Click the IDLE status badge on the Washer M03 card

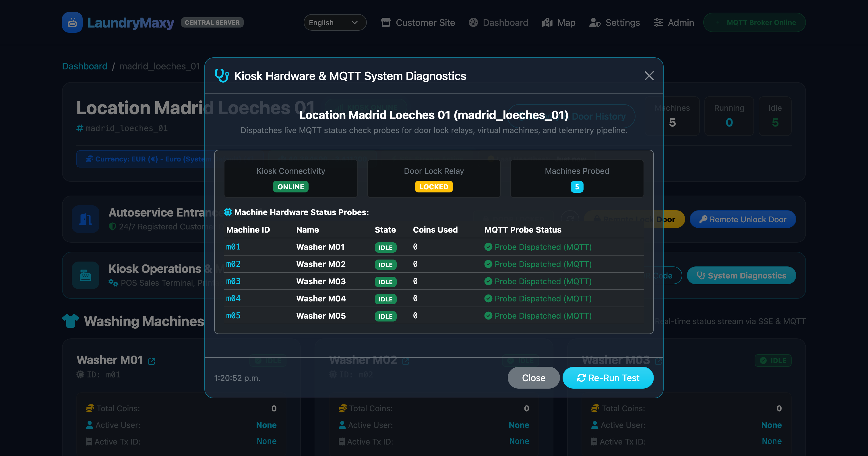point(773,360)
